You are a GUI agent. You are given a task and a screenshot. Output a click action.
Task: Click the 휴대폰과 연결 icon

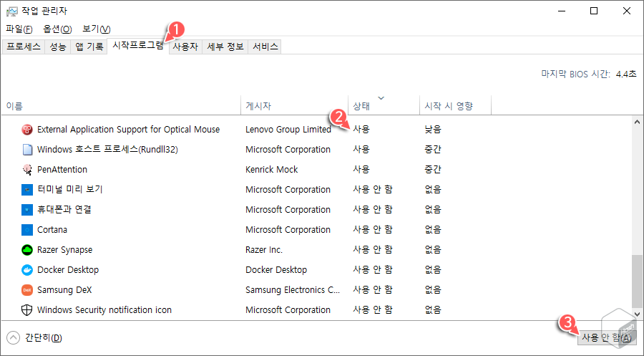(x=27, y=210)
